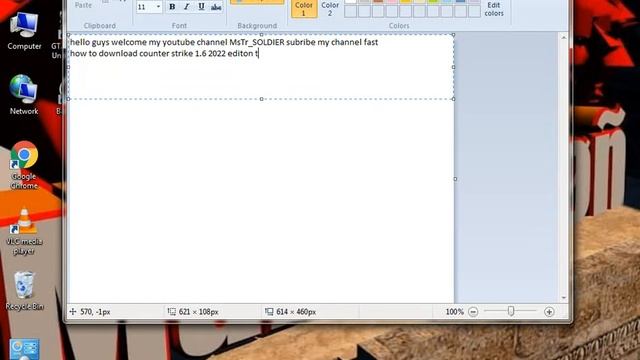640x360 pixels.
Task: Select the Network desktop icon
Action: point(24,95)
